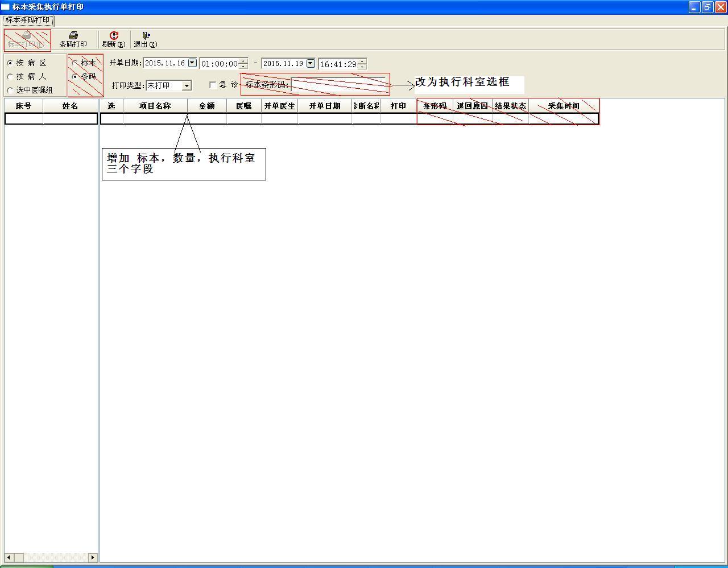Exit the window via 退出(X)
Viewport: 728px width, 568px height.
(x=146, y=40)
